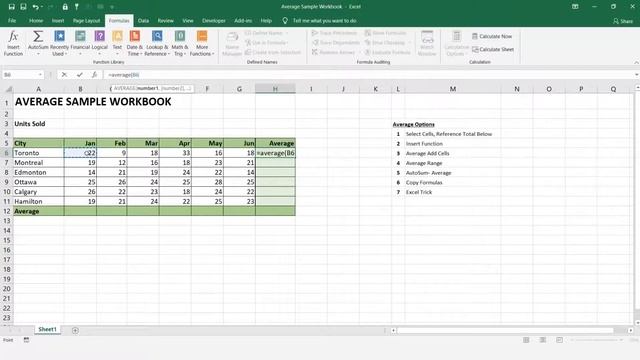The image size is (640, 360).
Task: Click number1 in the AVERAGE tooltip
Action: 148,88
